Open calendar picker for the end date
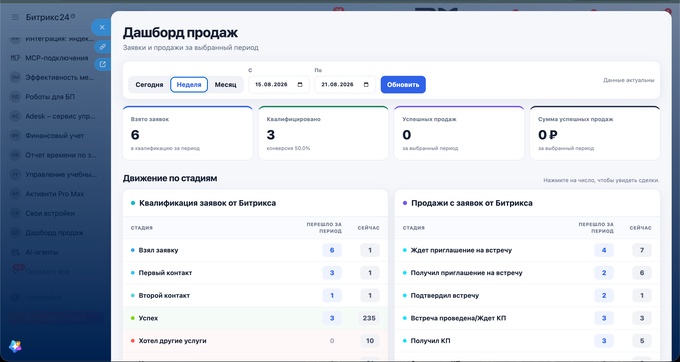The height and width of the screenshot is (362, 680). click(366, 85)
